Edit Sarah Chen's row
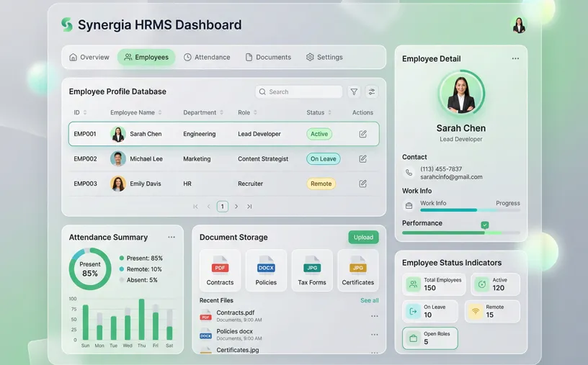Viewport: 588px width, 365px height. [362, 134]
